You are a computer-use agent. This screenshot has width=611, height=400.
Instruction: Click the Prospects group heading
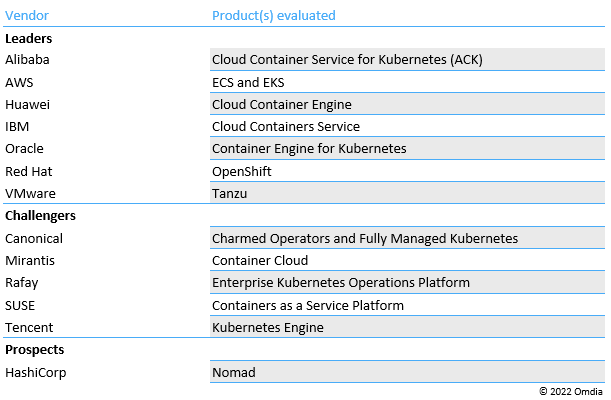(34, 350)
